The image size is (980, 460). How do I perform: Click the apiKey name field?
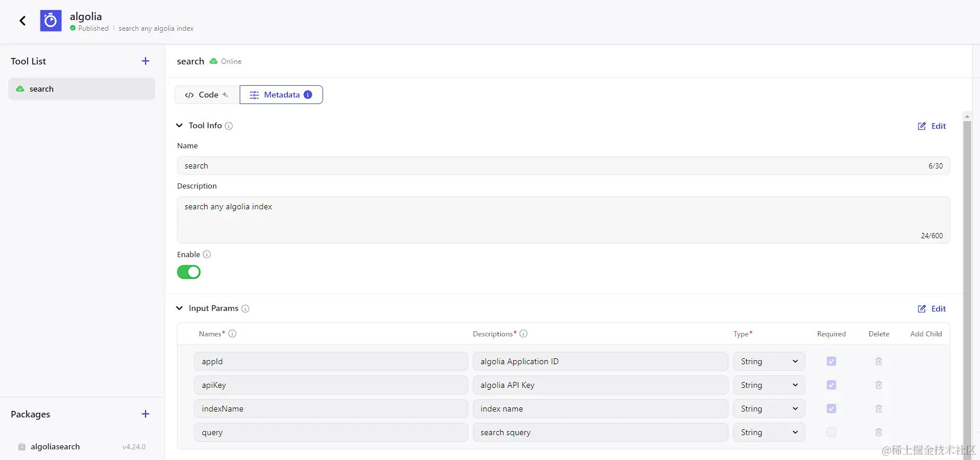331,385
